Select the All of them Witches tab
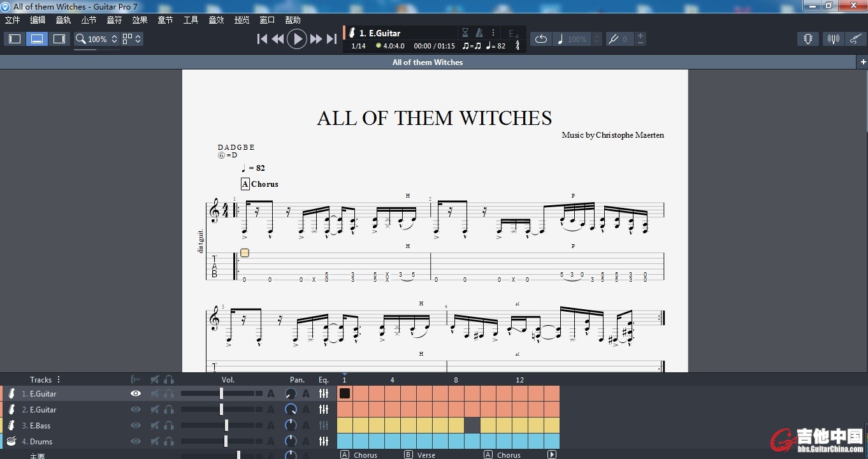Image resolution: width=868 pixels, height=459 pixels. pyautogui.click(x=428, y=62)
